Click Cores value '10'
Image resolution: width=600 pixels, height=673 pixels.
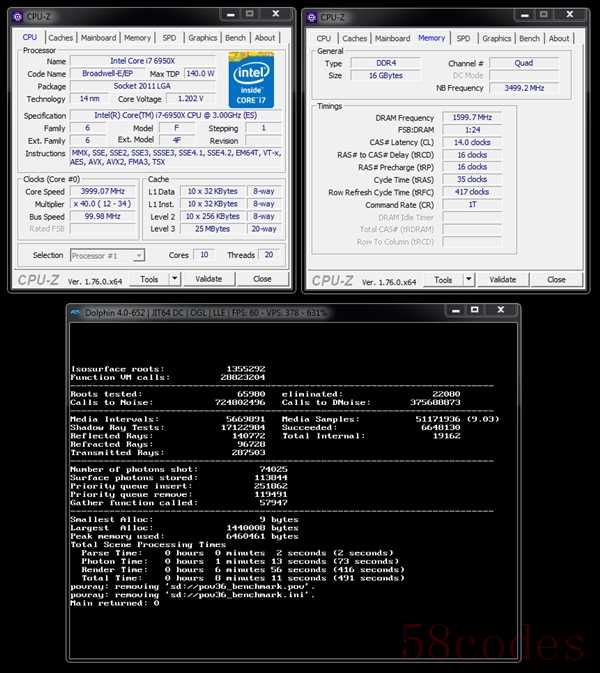tap(204, 255)
